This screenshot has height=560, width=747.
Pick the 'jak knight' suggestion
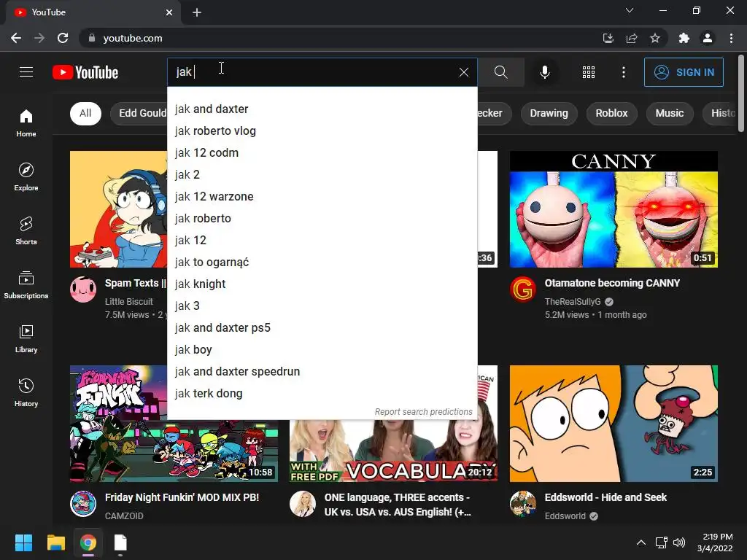(322, 284)
